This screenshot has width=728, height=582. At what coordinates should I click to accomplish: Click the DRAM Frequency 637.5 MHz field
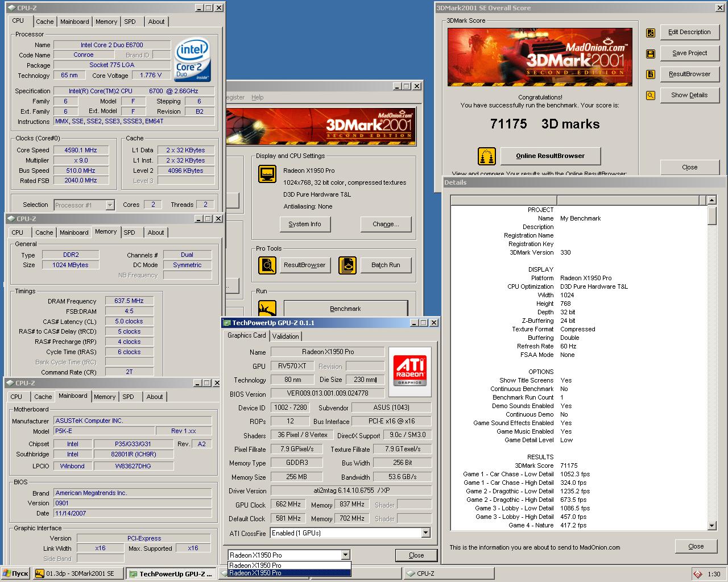pyautogui.click(x=129, y=301)
